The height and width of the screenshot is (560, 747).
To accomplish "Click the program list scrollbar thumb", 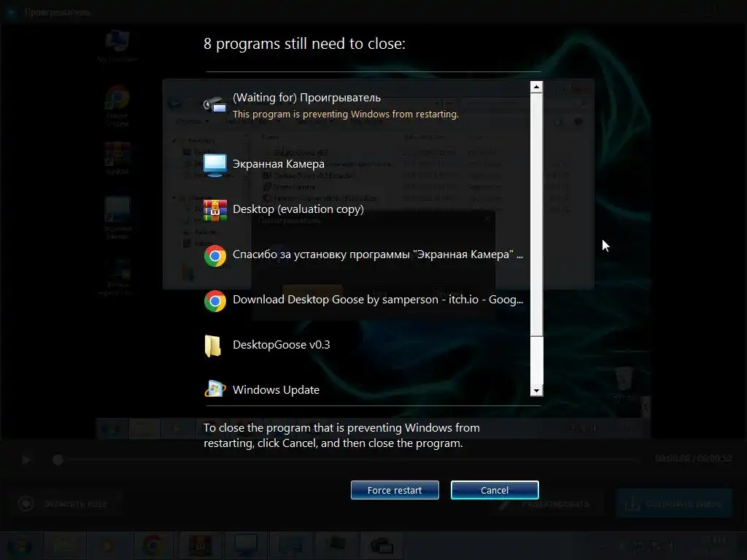I will click(x=536, y=214).
